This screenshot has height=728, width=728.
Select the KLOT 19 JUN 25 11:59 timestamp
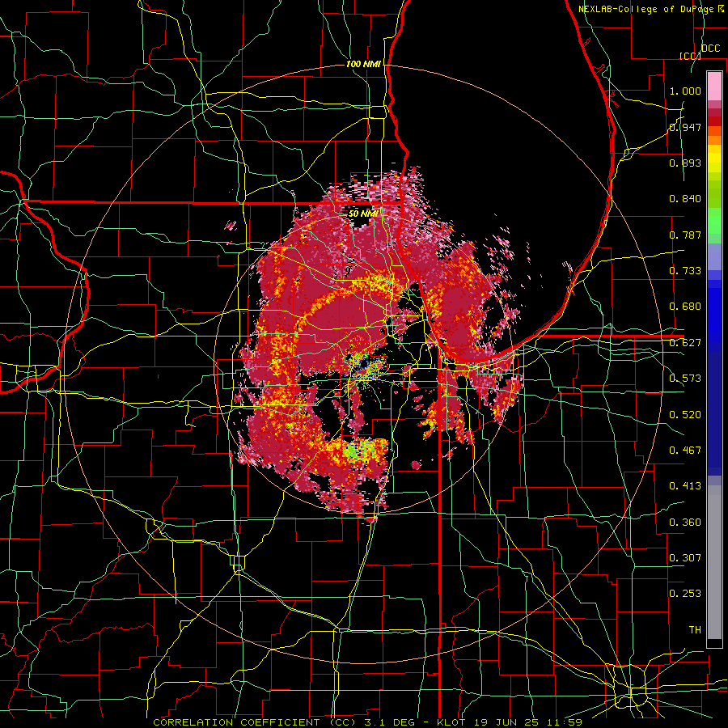click(x=510, y=722)
